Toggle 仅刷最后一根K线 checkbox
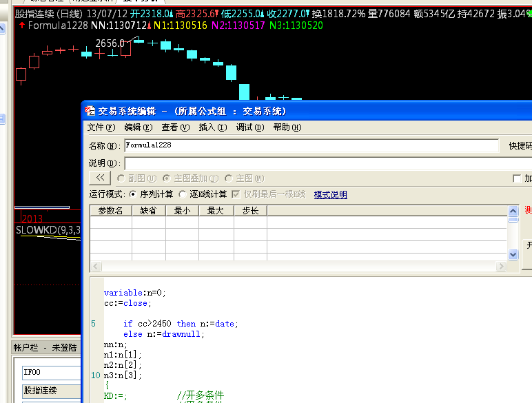Viewport: 532px width, 403px height. [x=236, y=194]
